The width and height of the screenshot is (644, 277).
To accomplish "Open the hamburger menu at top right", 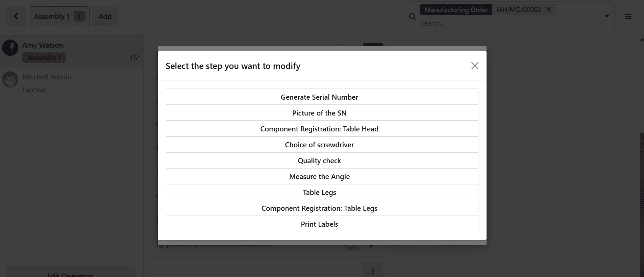I will [x=628, y=16].
